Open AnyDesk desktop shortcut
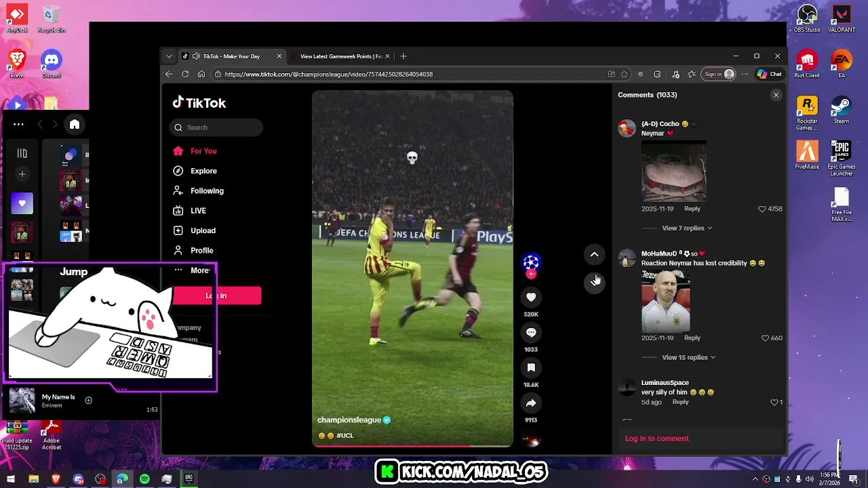The image size is (868, 488). coord(17,19)
